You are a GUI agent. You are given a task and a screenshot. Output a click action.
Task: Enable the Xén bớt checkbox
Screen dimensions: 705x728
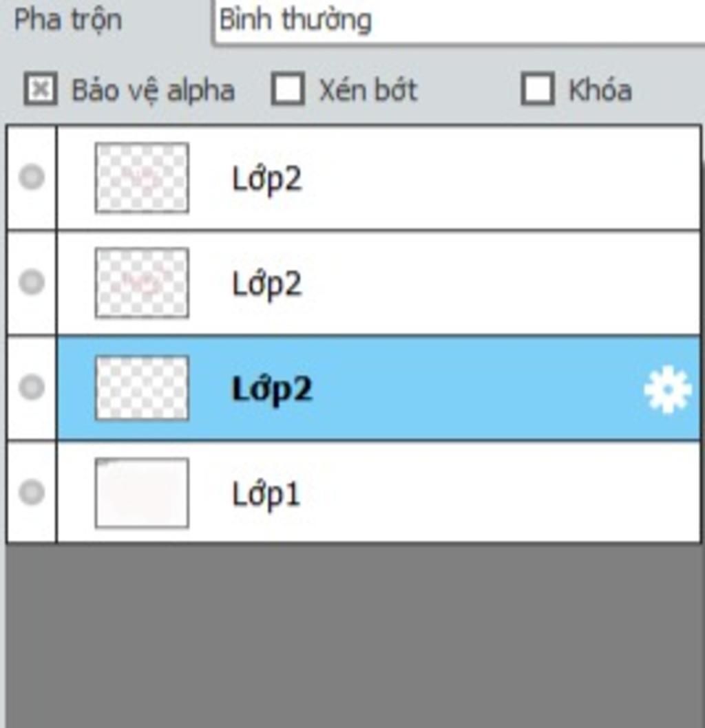coord(288,88)
